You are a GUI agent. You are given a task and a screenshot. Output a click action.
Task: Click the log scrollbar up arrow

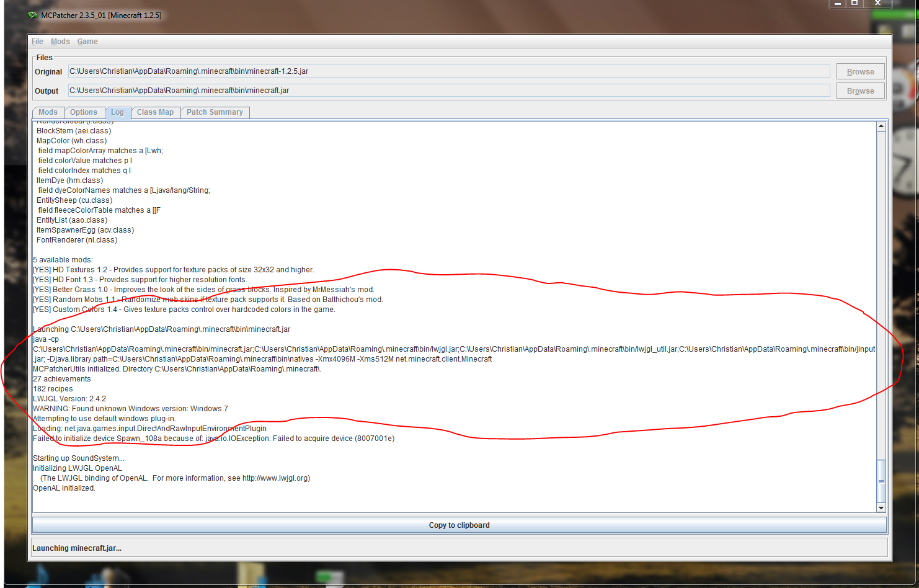point(881,127)
